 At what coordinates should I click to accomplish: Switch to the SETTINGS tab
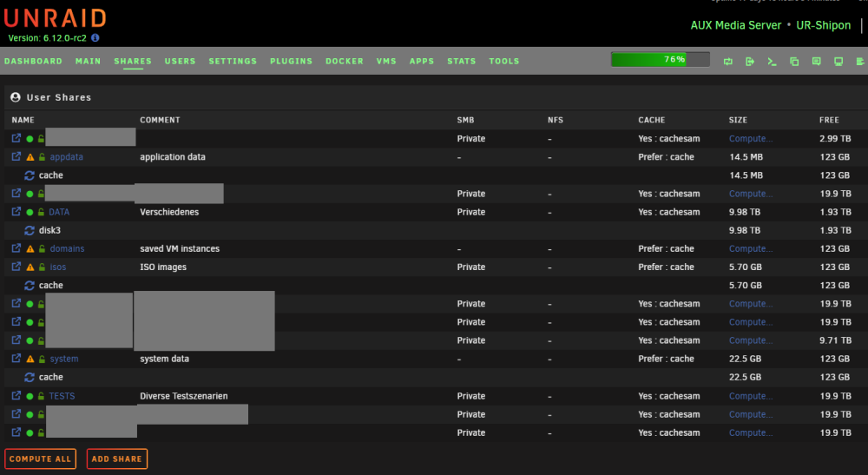(233, 61)
